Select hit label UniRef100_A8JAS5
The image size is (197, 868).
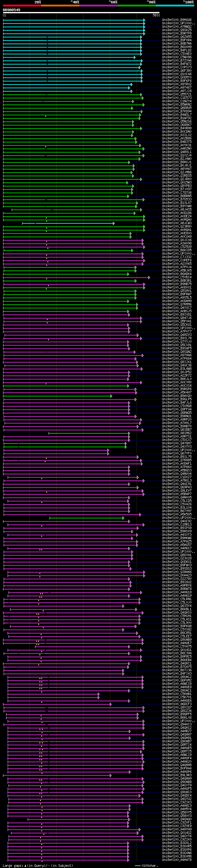(x=177, y=210)
